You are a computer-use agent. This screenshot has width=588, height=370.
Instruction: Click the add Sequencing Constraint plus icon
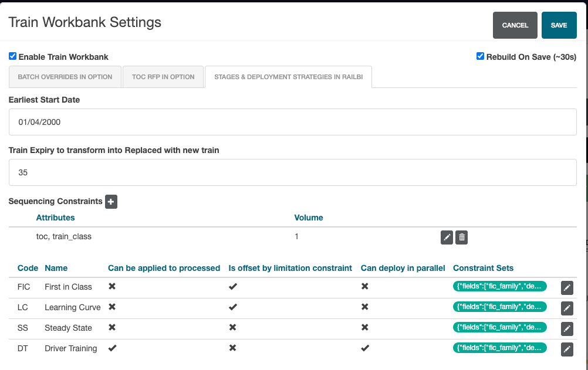[x=111, y=202]
